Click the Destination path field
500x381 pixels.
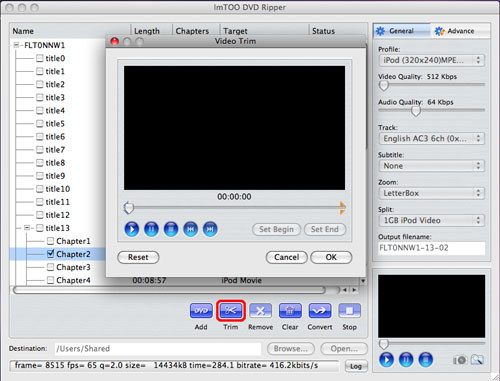pos(158,349)
